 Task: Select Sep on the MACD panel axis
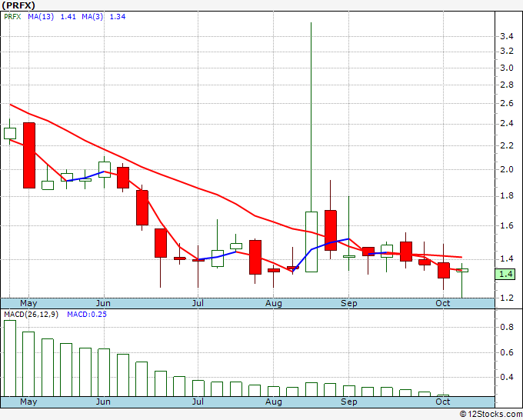click(x=349, y=402)
